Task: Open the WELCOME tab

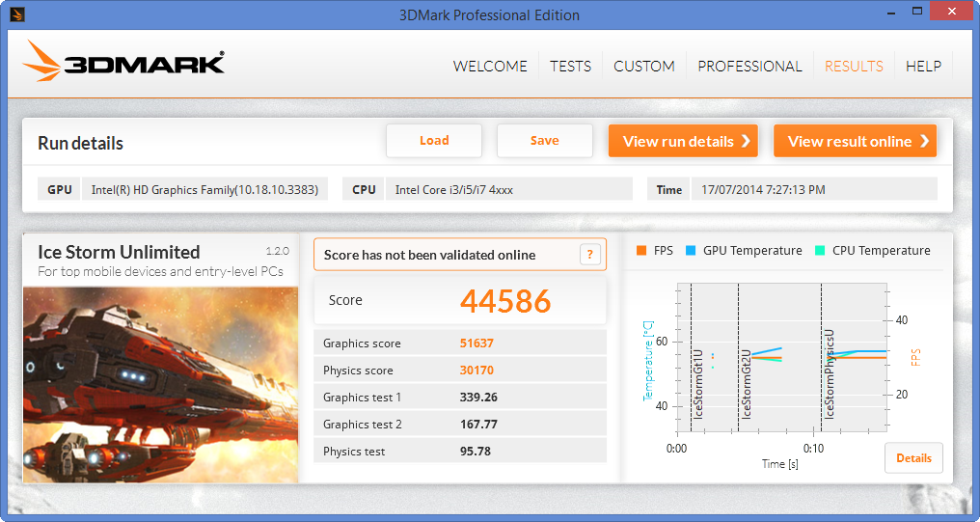Action: (x=490, y=67)
